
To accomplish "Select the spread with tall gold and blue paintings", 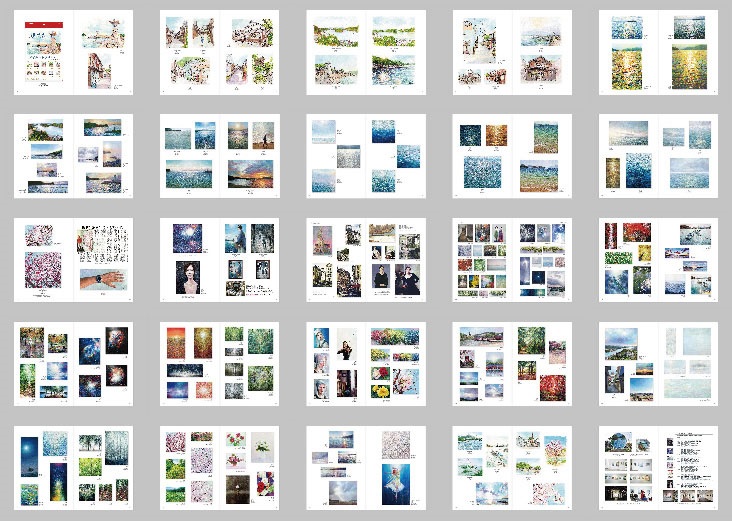I will [x=658, y=156].
